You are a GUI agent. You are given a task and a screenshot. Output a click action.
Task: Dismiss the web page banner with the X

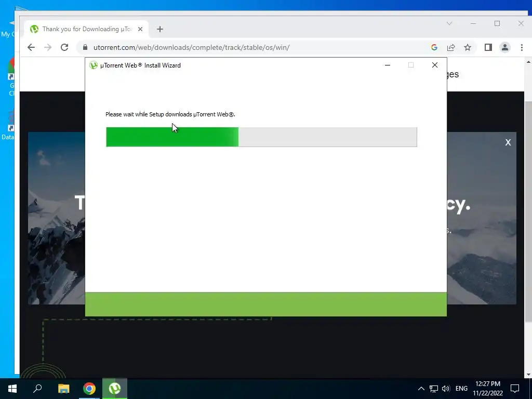[508, 142]
